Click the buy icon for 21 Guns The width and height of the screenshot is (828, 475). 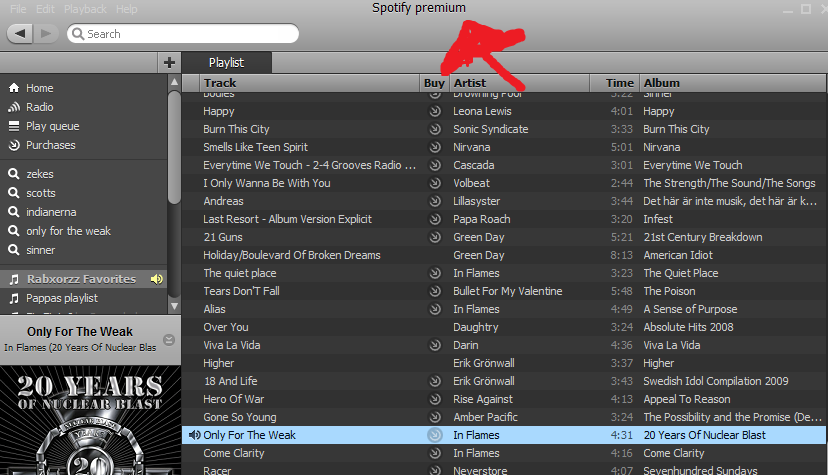click(x=435, y=237)
